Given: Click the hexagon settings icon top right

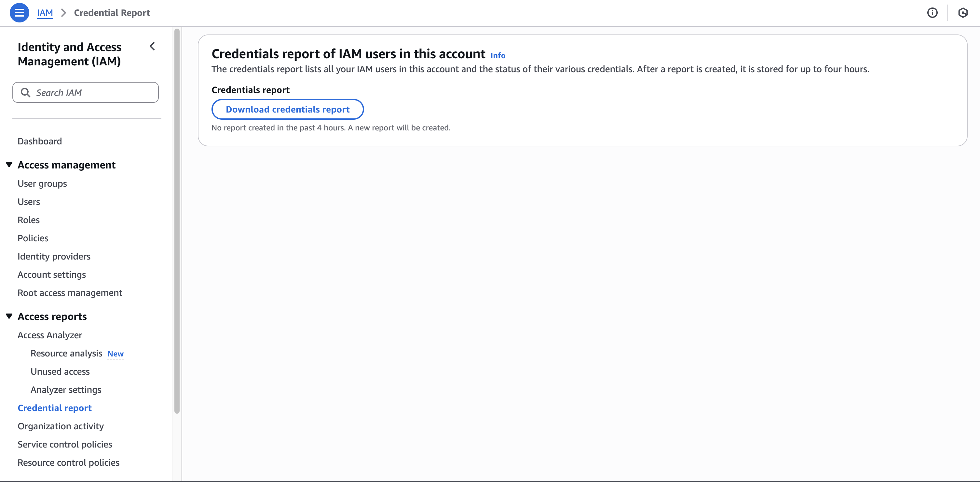Looking at the screenshot, I should (962, 13).
